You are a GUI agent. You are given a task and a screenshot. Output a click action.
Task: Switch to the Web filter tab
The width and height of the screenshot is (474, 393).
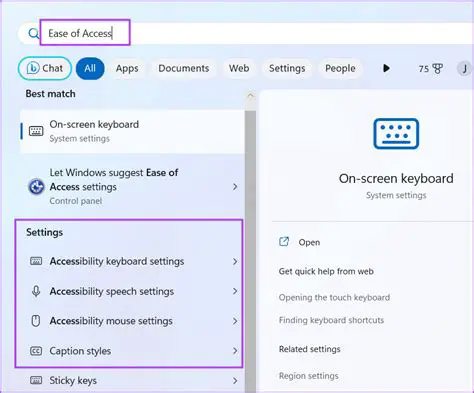pyautogui.click(x=239, y=68)
